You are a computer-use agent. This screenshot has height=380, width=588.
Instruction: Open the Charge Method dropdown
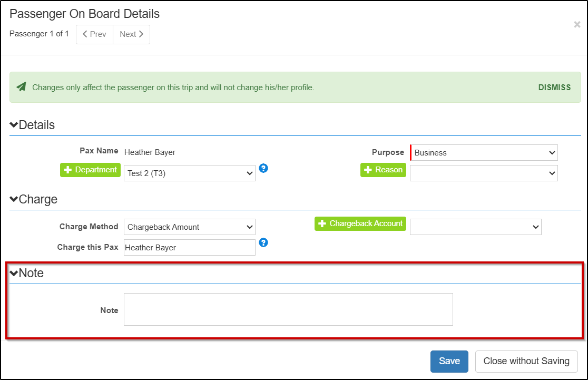(x=190, y=227)
